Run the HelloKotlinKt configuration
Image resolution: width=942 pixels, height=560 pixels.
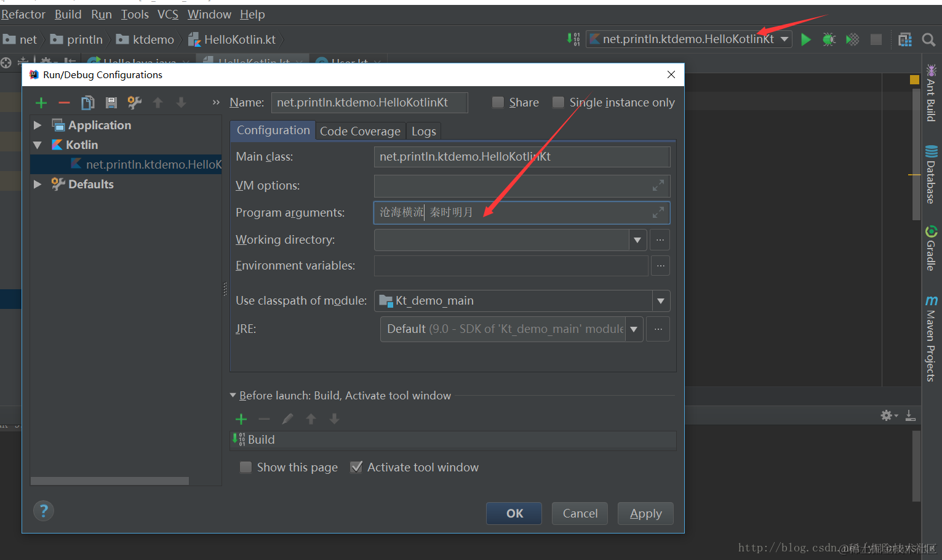coord(806,40)
